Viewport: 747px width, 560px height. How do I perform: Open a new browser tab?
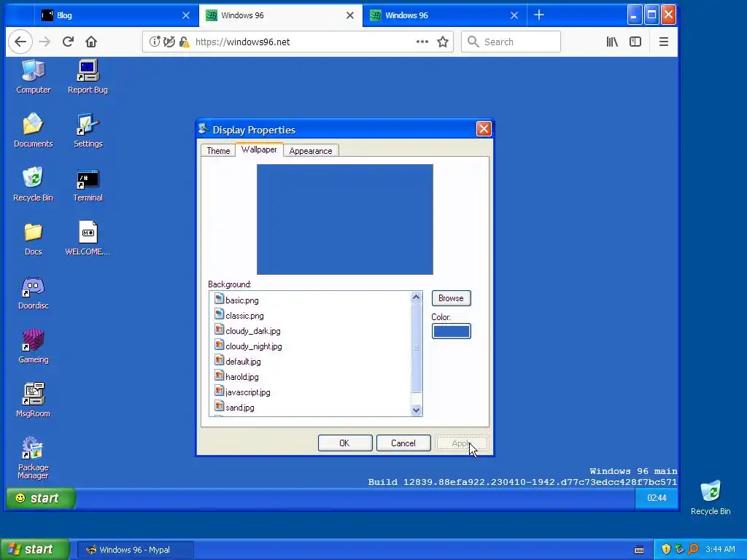[x=539, y=15]
